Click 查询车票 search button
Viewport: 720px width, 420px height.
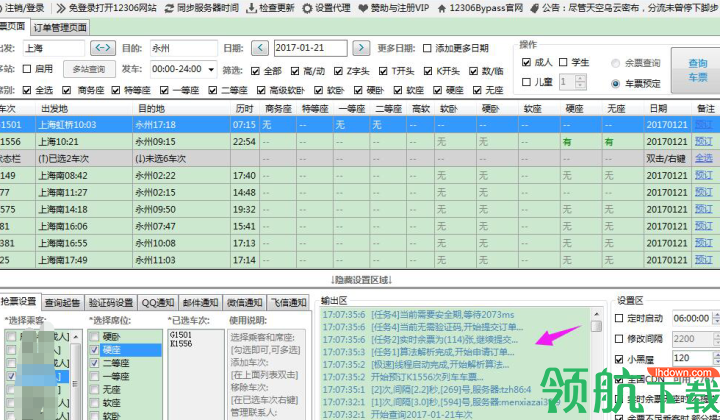click(x=697, y=70)
